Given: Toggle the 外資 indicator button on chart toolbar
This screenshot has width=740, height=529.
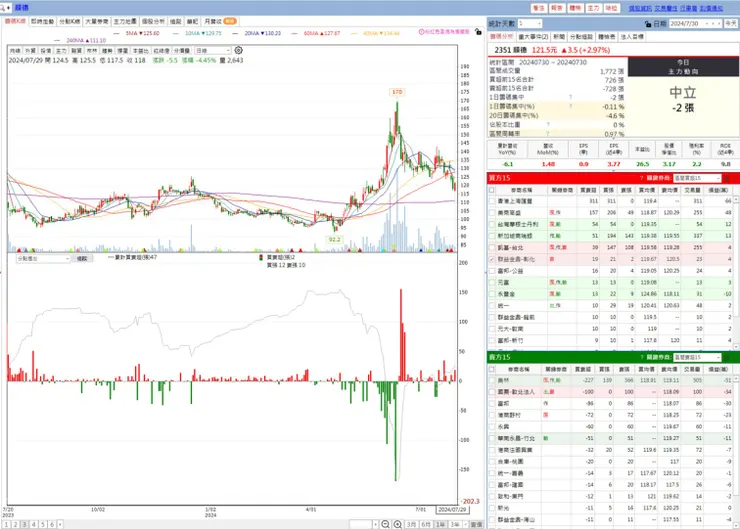Looking at the screenshot, I should (x=30, y=50).
